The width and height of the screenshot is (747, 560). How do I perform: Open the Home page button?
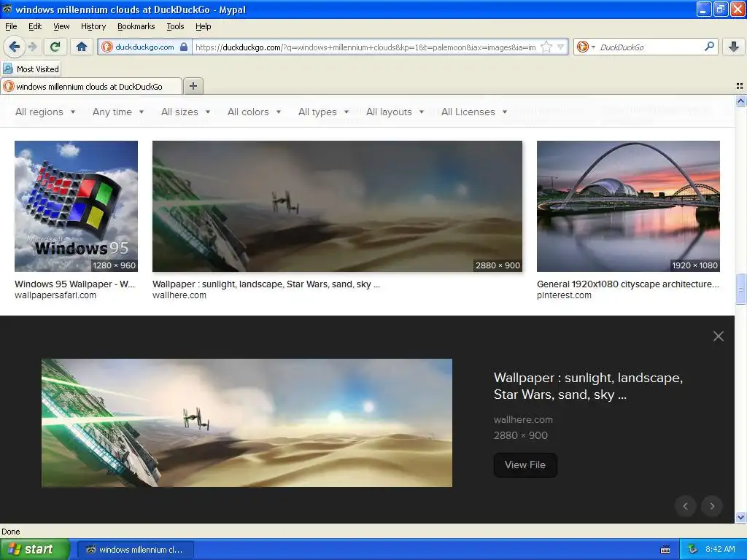82,47
